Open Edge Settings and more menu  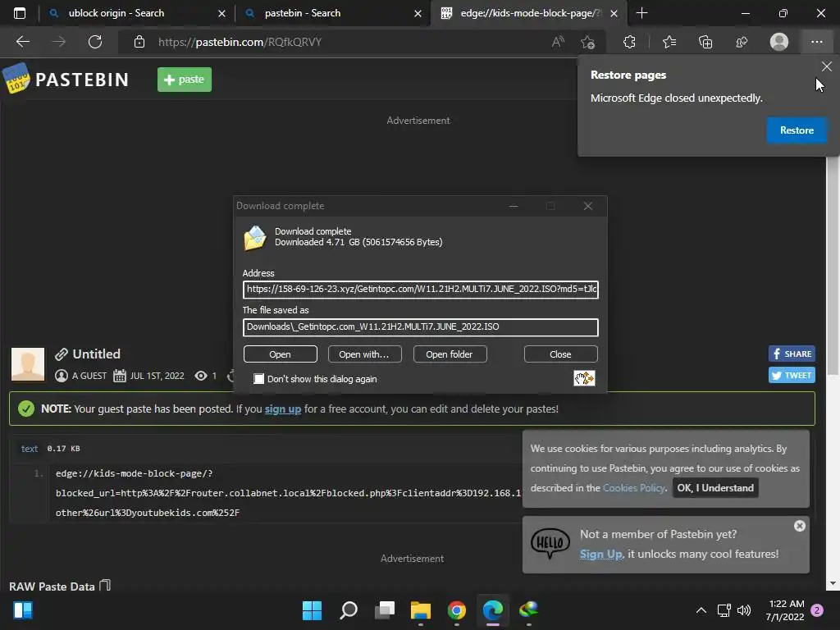pos(816,42)
